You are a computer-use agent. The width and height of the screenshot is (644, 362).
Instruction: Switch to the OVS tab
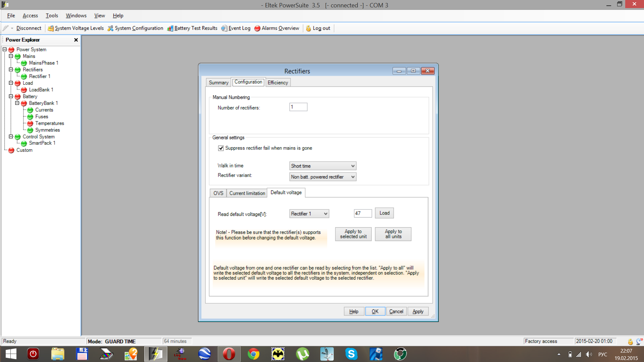click(x=218, y=193)
